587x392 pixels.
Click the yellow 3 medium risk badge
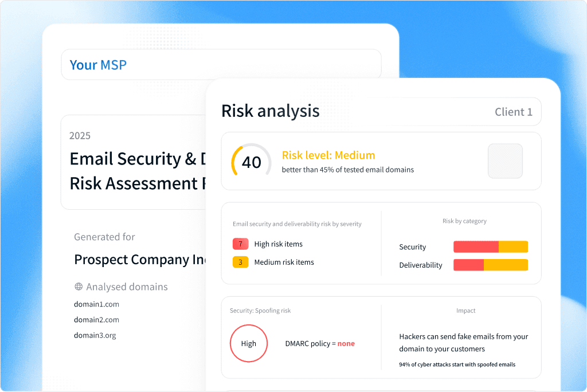click(240, 262)
